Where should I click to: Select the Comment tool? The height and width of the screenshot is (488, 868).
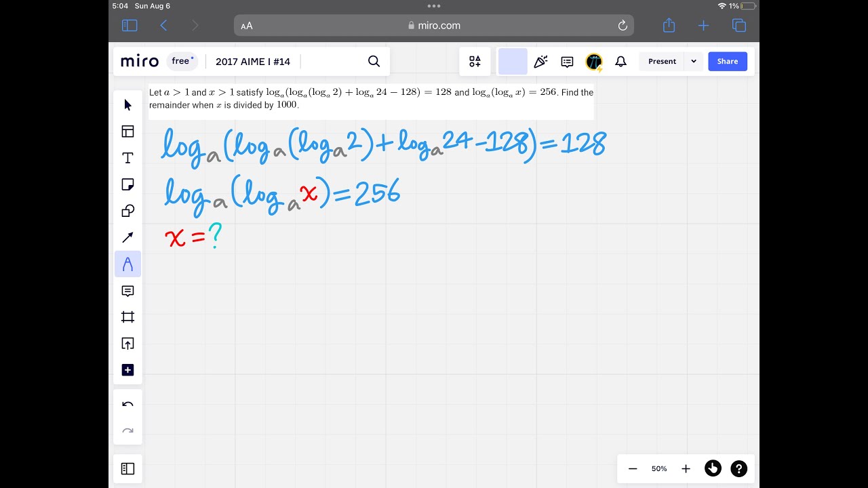coord(127,291)
